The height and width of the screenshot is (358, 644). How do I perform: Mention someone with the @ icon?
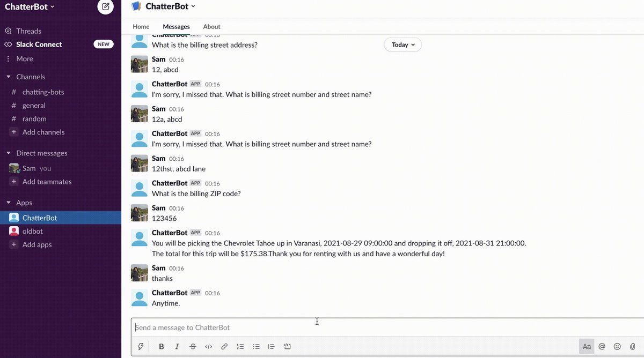point(602,347)
